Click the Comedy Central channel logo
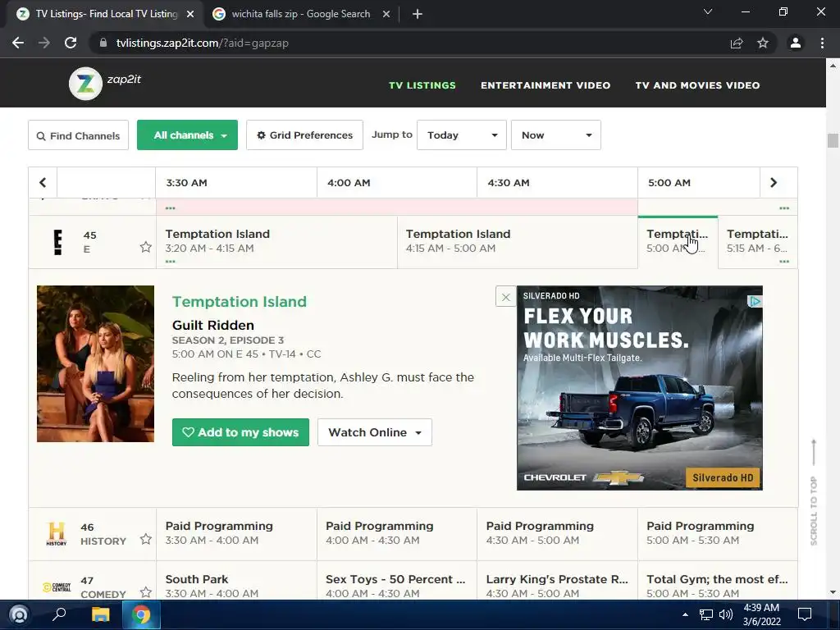Image resolution: width=840 pixels, height=630 pixels. pos(57,587)
